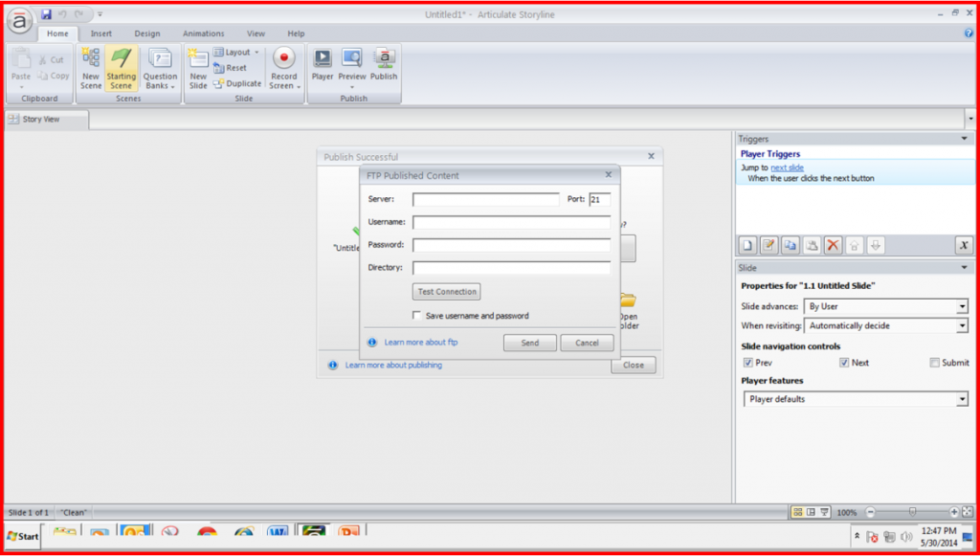The width and height of the screenshot is (980, 556).
Task: Open the Home ribbon tab
Action: point(57,33)
